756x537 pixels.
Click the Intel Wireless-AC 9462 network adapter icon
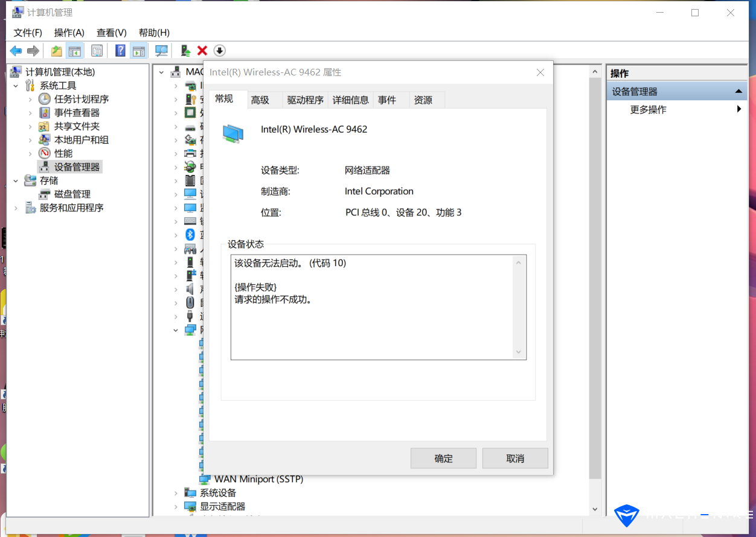(x=234, y=133)
